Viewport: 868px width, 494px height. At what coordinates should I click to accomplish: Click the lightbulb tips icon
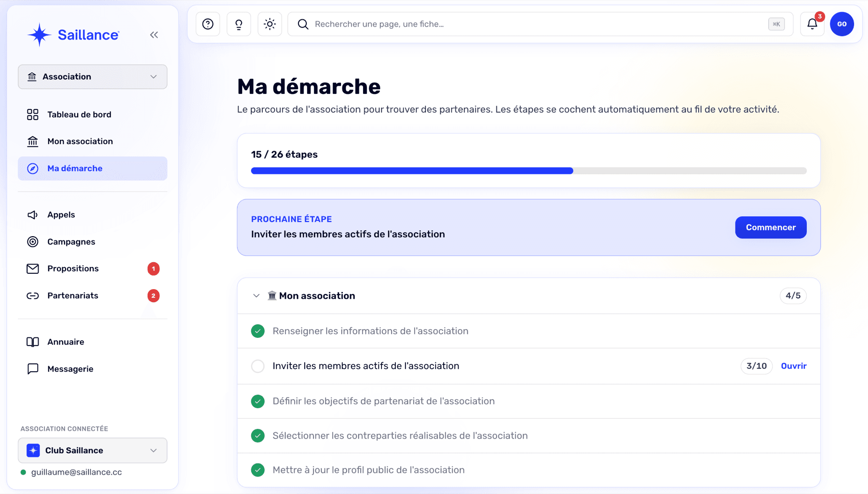coord(239,24)
